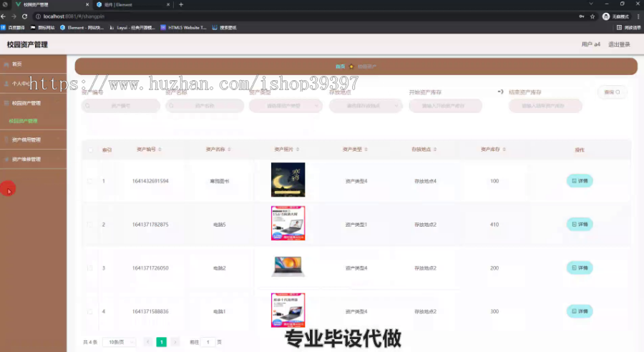644x352 pixels.
Task: Sort by the 资产库存 column arrows
Action: (504, 150)
